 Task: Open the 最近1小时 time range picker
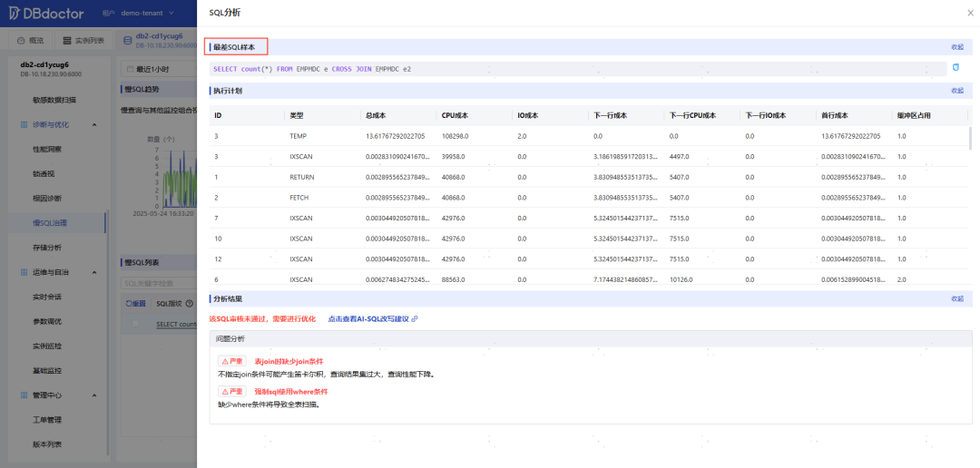(x=158, y=69)
